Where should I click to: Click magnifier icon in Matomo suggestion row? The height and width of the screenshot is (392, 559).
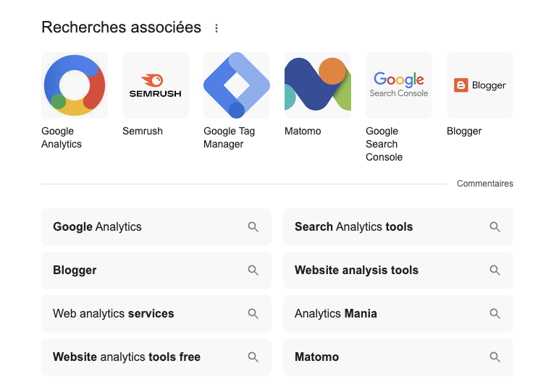495,357
